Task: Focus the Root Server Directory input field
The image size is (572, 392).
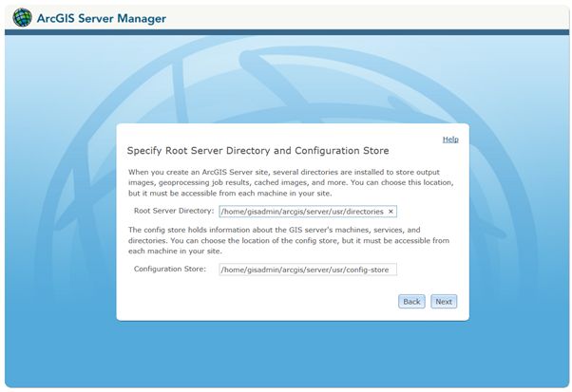Action: (308, 212)
